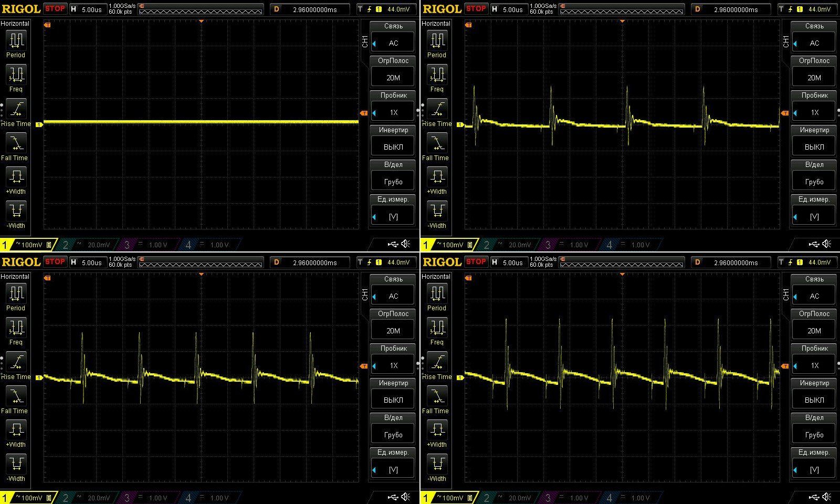The height and width of the screenshot is (504, 840).
Task: Click the RIGOL logo in bottom-left panel
Action: tap(21, 262)
